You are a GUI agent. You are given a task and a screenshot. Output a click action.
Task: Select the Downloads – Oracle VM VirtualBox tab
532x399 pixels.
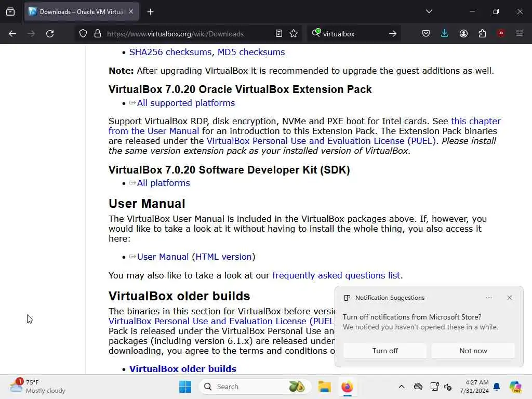(82, 12)
